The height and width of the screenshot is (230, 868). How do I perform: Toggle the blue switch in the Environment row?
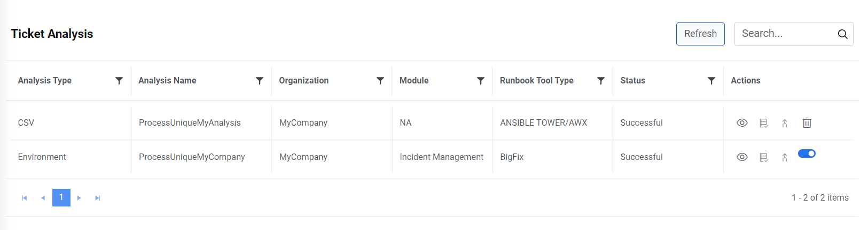pos(807,154)
